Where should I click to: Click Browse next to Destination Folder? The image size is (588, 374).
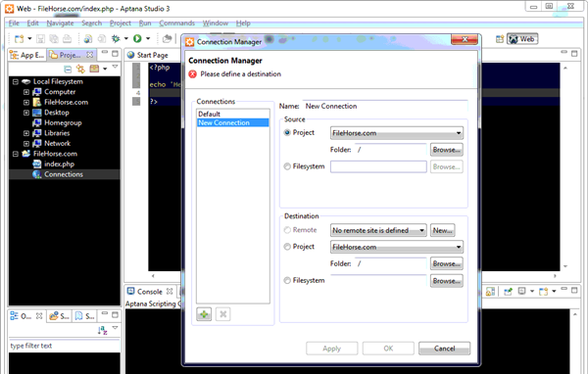tap(446, 263)
